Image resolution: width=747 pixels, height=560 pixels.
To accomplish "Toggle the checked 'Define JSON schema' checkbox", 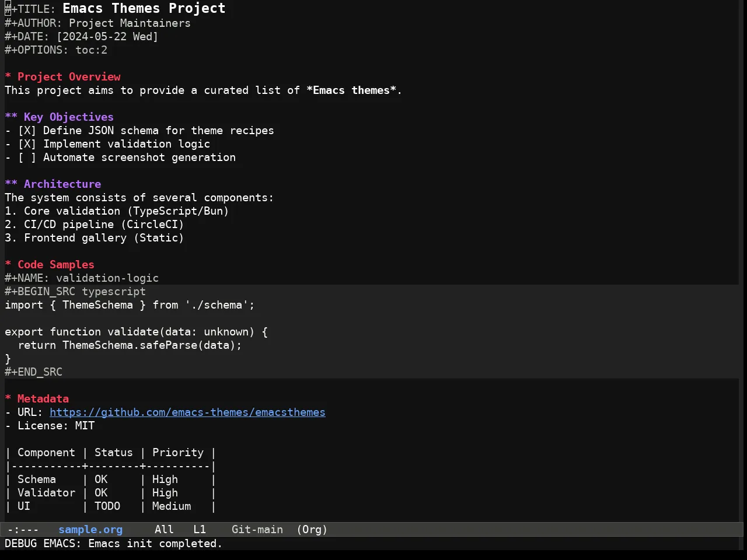I will 27,131.
